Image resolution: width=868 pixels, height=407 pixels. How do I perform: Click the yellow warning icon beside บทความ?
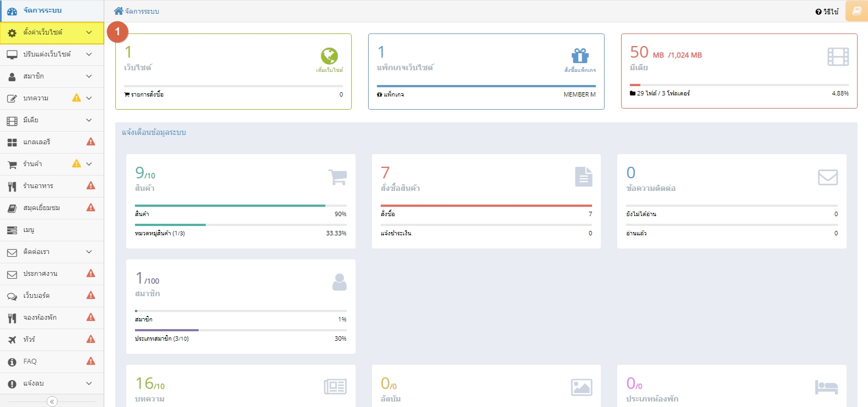point(76,98)
